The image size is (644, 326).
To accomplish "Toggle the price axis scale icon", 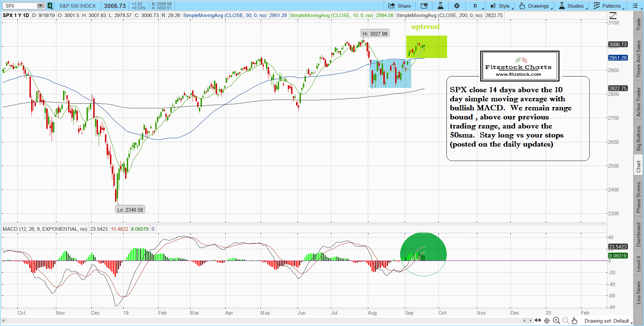I will [613, 15].
